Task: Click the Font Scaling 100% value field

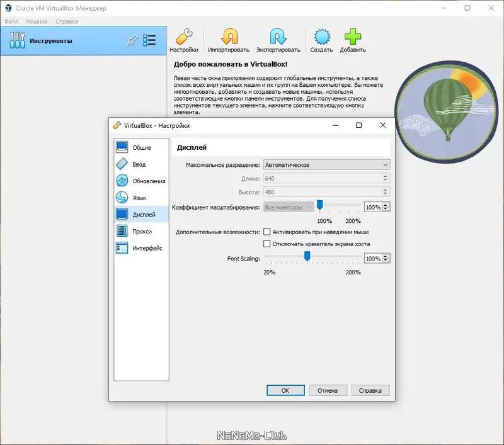Action: tap(373, 259)
